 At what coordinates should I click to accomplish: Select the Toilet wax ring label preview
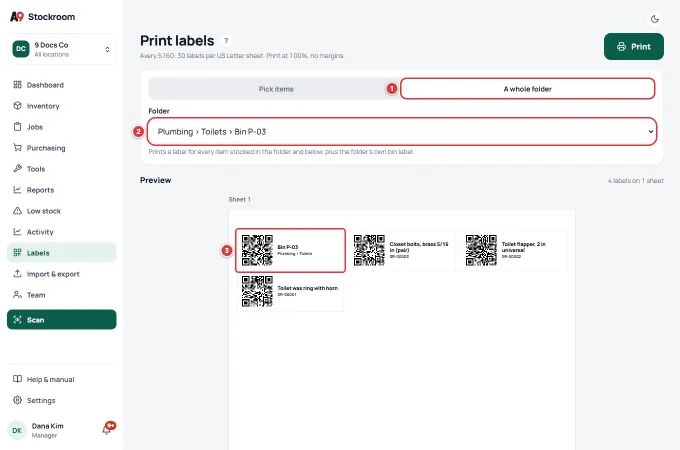[x=290, y=291]
